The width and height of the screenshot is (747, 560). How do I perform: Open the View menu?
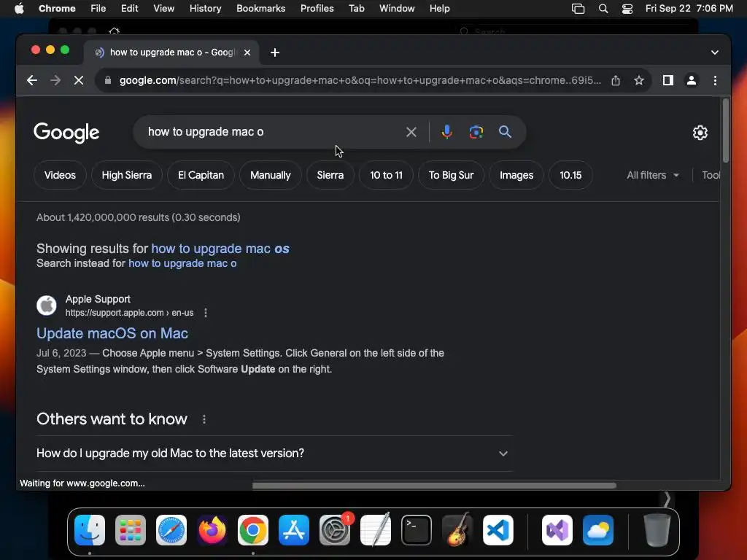[164, 9]
